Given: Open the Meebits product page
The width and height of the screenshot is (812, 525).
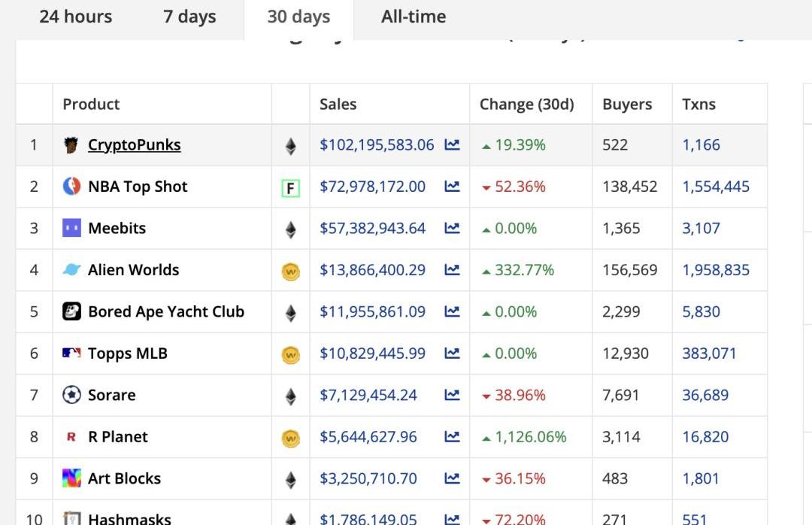Looking at the screenshot, I should tap(117, 228).
